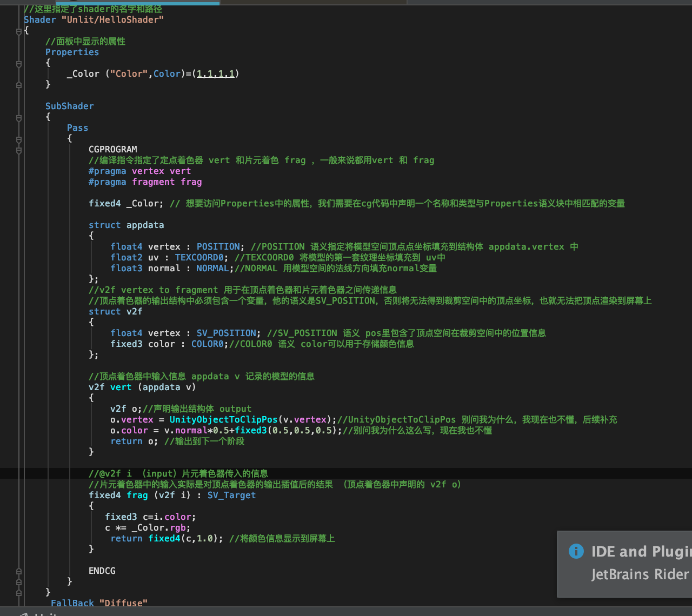The width and height of the screenshot is (692, 616).
Task: Click the "fixed3 c=i.color;" line
Action: coord(150,517)
